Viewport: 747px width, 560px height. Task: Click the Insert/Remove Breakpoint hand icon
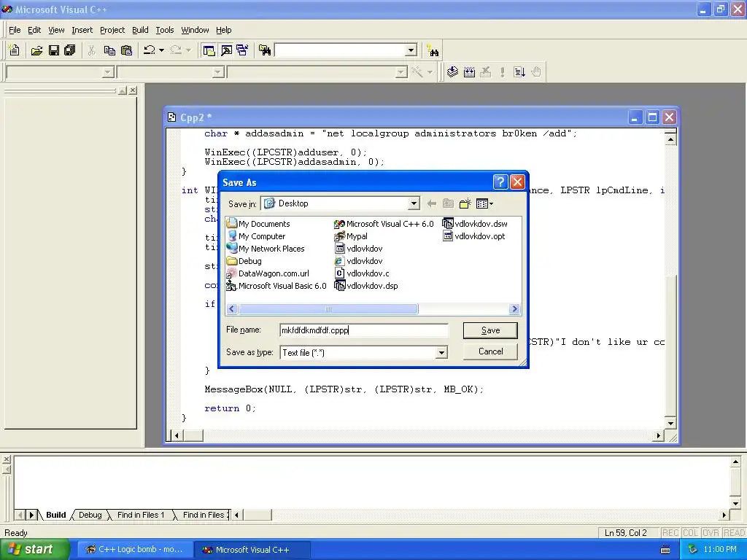pyautogui.click(x=536, y=72)
